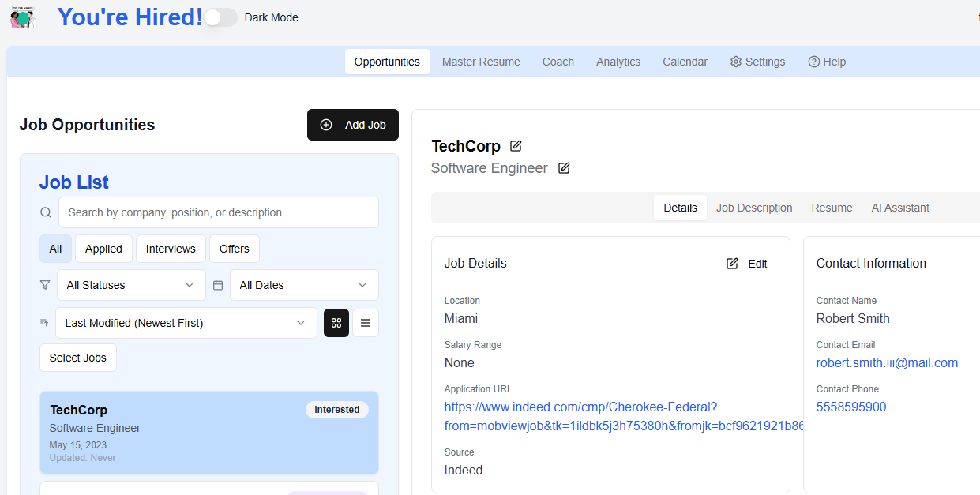Viewport: 980px width, 495px height.
Task: Filter jobs by Interviews
Action: [x=171, y=249]
